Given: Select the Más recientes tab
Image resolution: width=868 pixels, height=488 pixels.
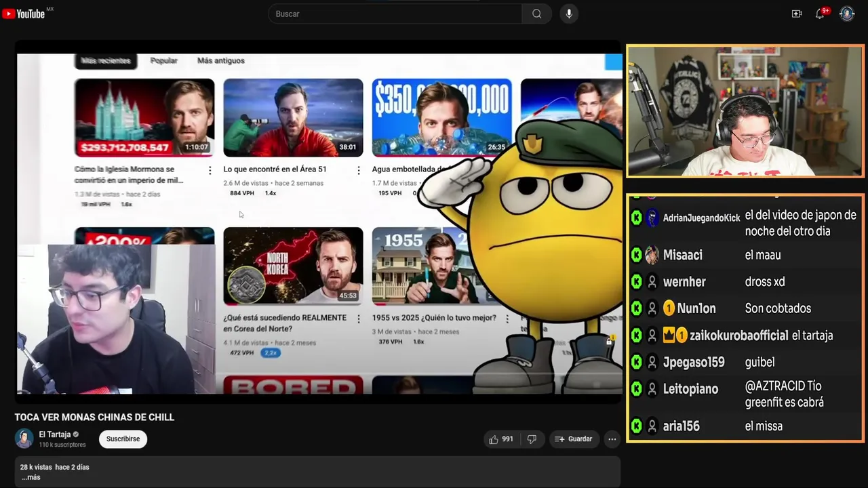Looking at the screenshot, I should tap(106, 61).
